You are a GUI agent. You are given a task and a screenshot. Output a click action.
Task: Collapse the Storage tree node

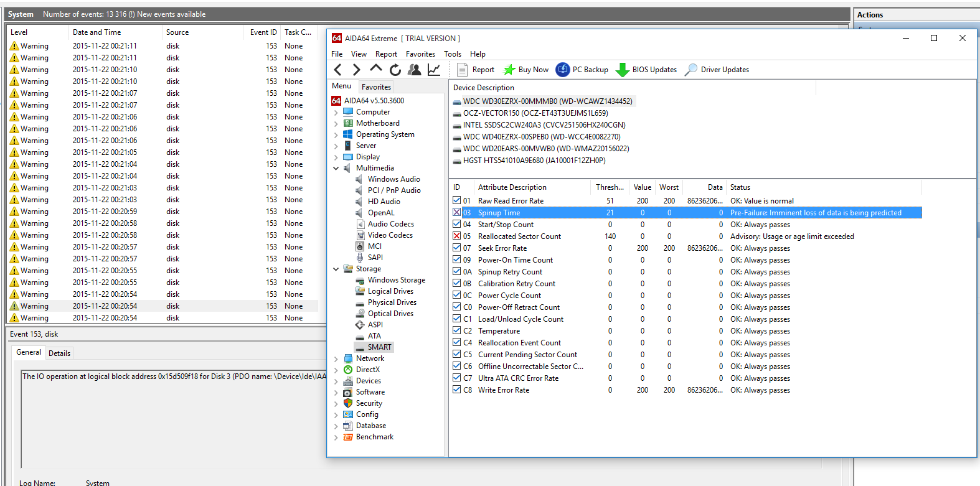point(336,269)
